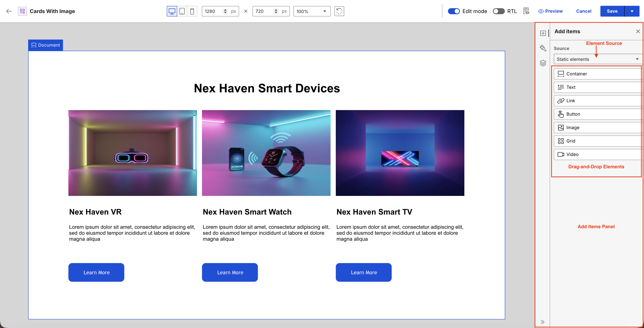644x328 pixels.
Task: Switch to tablet device view
Action: [x=182, y=11]
